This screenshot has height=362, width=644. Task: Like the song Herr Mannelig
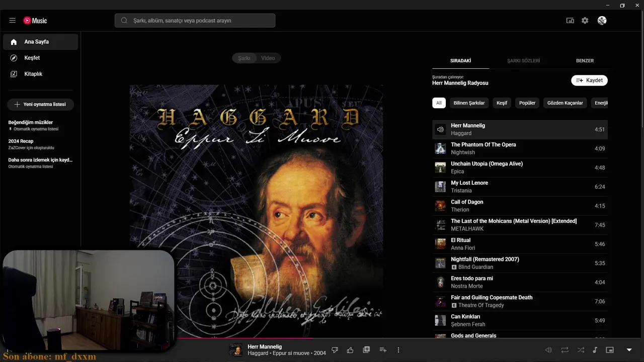tap(350, 350)
